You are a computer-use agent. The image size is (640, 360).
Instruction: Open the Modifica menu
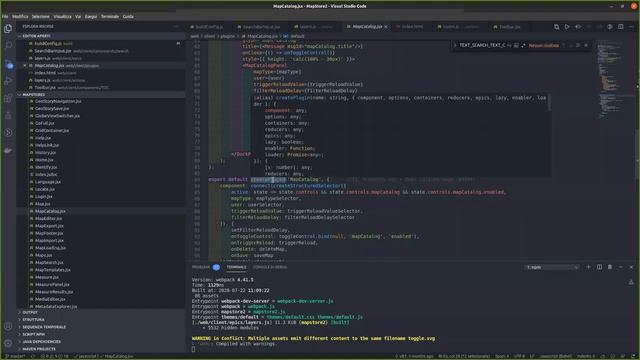tap(20, 17)
